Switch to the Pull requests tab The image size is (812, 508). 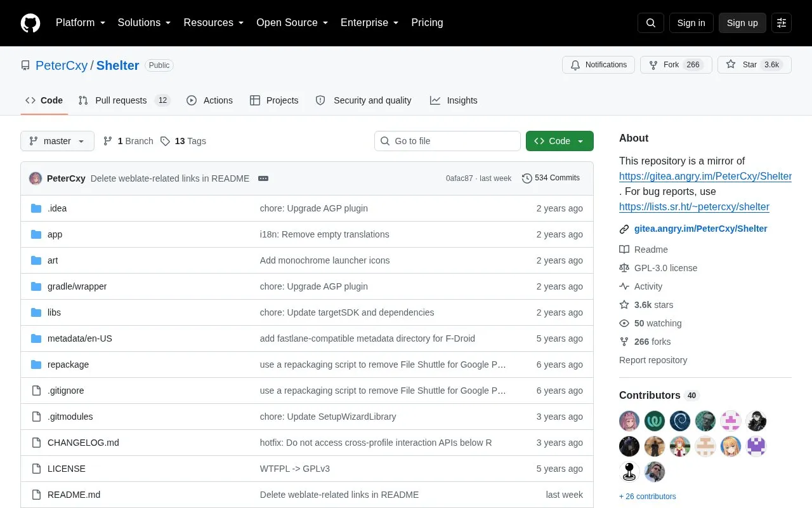(124, 100)
